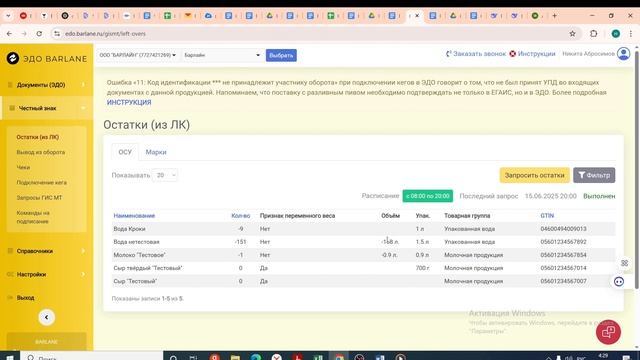Click the Запросить остатки button
This screenshot has height=360, width=640.
click(534, 175)
